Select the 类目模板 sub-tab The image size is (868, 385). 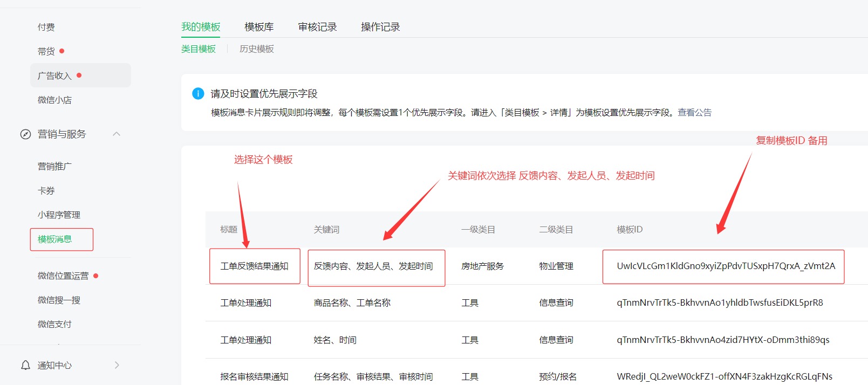coord(199,49)
